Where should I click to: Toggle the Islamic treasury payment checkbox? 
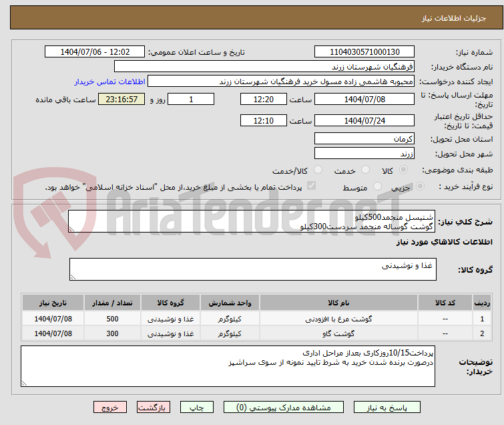[311, 186]
